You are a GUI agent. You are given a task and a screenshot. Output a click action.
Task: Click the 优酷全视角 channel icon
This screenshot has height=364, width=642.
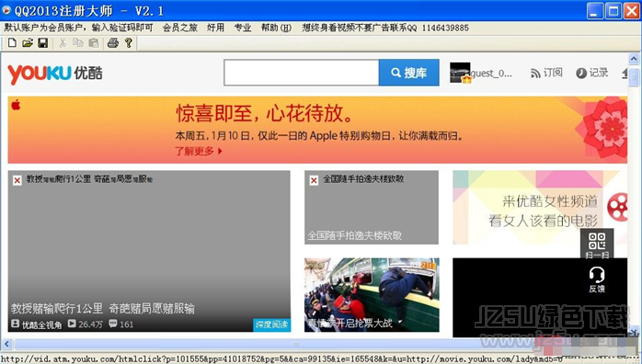tap(15, 324)
